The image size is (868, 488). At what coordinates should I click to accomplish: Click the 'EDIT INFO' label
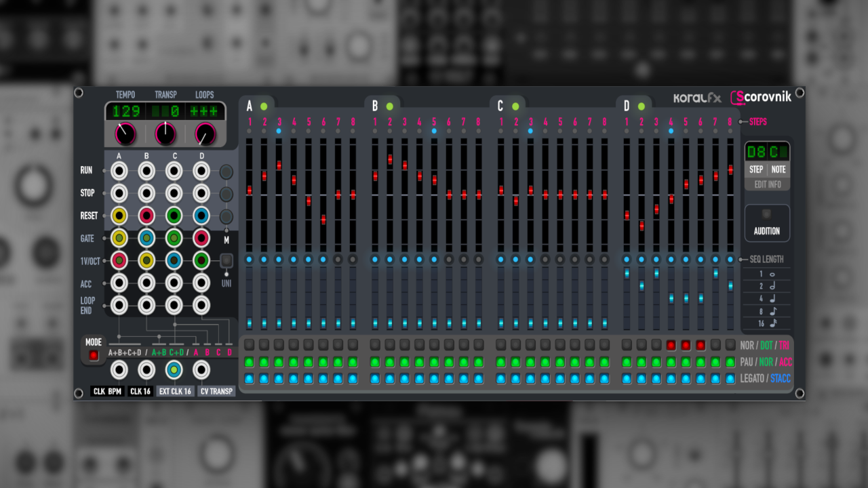click(x=768, y=184)
